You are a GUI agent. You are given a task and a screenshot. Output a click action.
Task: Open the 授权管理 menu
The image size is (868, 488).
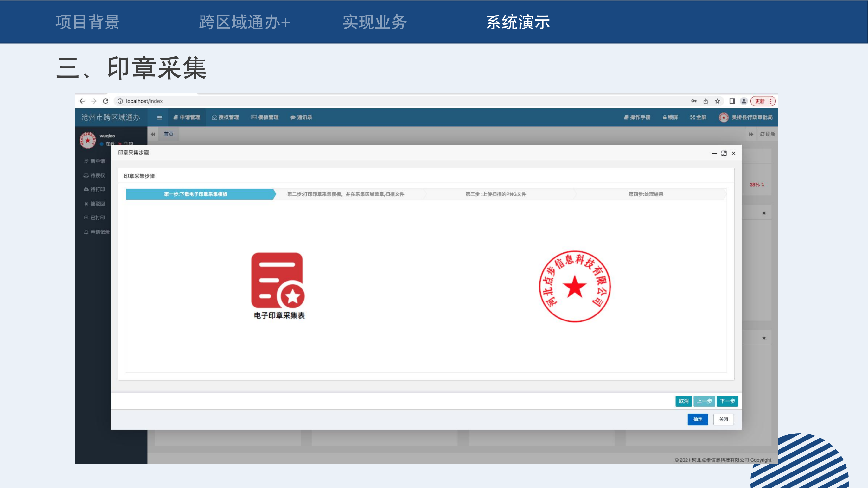coord(226,117)
